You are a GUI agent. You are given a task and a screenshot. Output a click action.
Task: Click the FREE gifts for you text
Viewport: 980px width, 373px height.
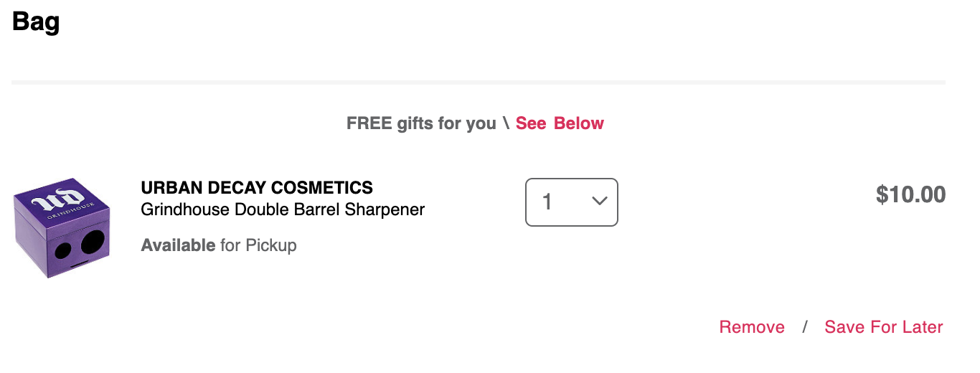tap(421, 123)
